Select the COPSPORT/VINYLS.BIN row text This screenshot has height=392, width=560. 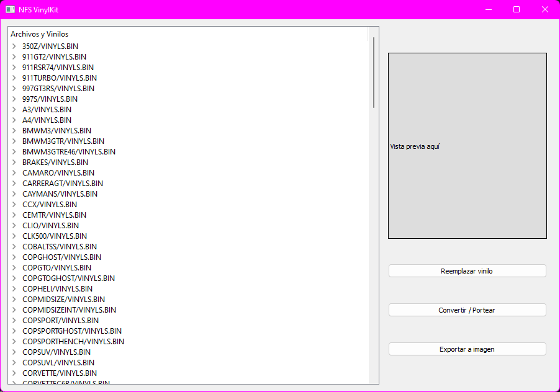60,320
